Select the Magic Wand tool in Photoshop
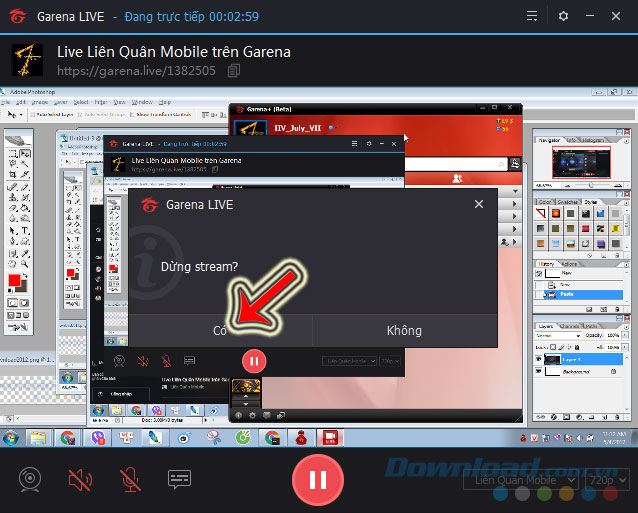This screenshot has width=638, height=513. click(x=25, y=164)
